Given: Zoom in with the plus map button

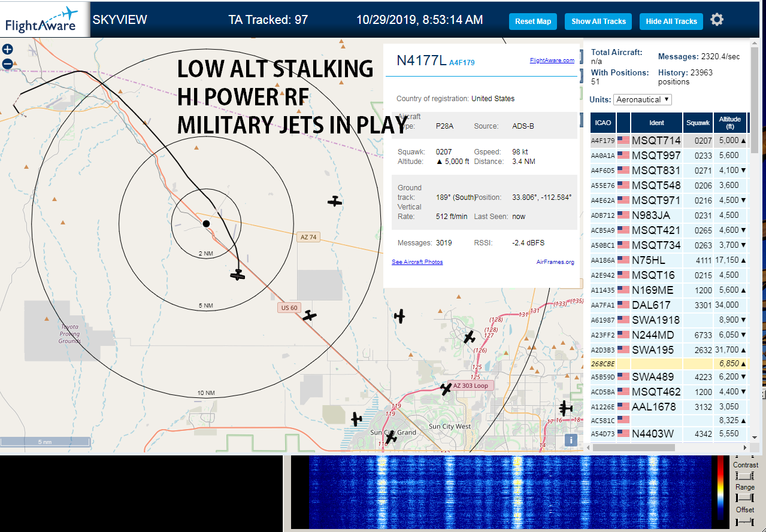Looking at the screenshot, I should pyautogui.click(x=7, y=50).
